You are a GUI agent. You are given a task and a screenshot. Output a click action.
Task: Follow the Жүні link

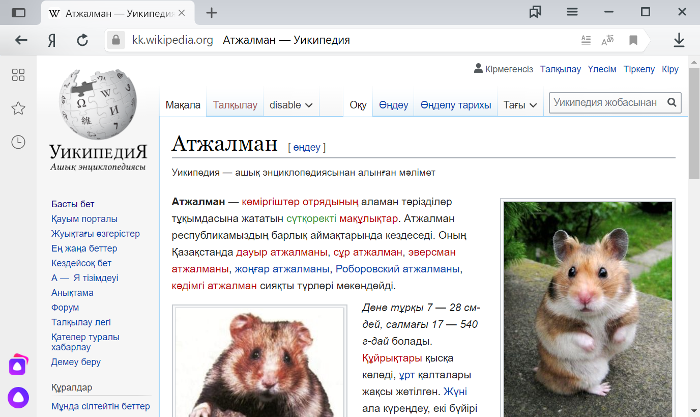point(455,392)
